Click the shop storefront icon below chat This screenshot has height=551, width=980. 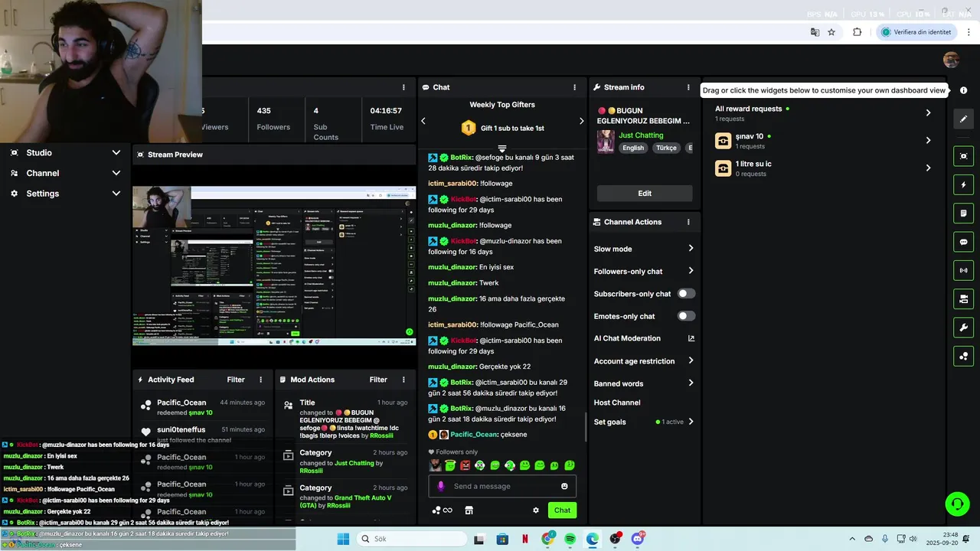469,510
